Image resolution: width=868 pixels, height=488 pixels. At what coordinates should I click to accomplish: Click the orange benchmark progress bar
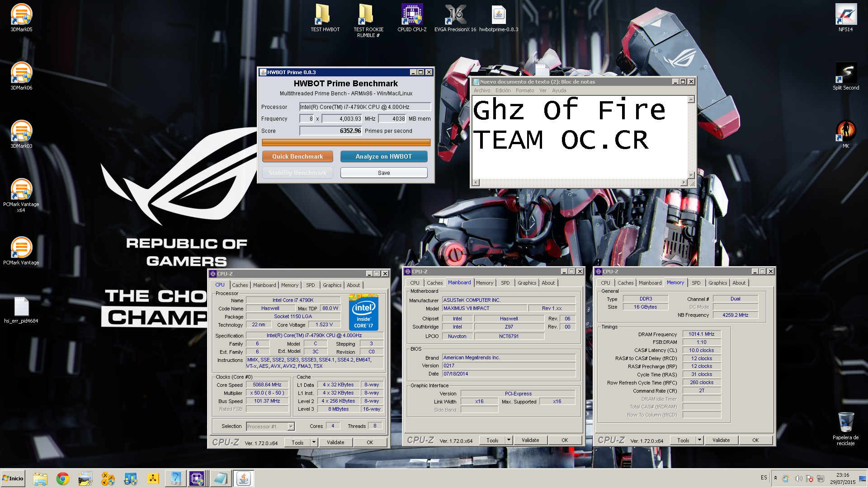(x=346, y=143)
